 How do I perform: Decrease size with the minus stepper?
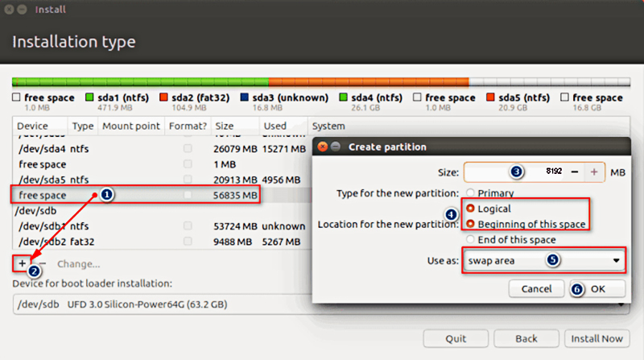[x=575, y=172]
